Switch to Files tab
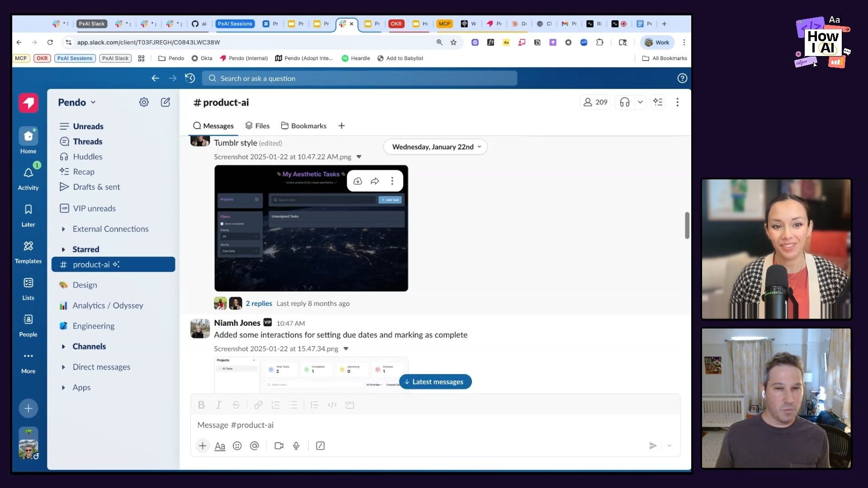Screen dimensions: 868x488 pos(257,126)
